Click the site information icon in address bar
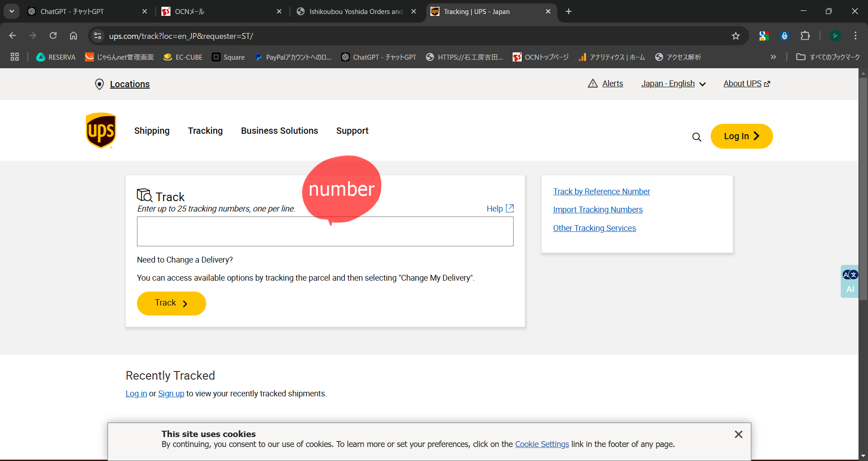 [98, 36]
